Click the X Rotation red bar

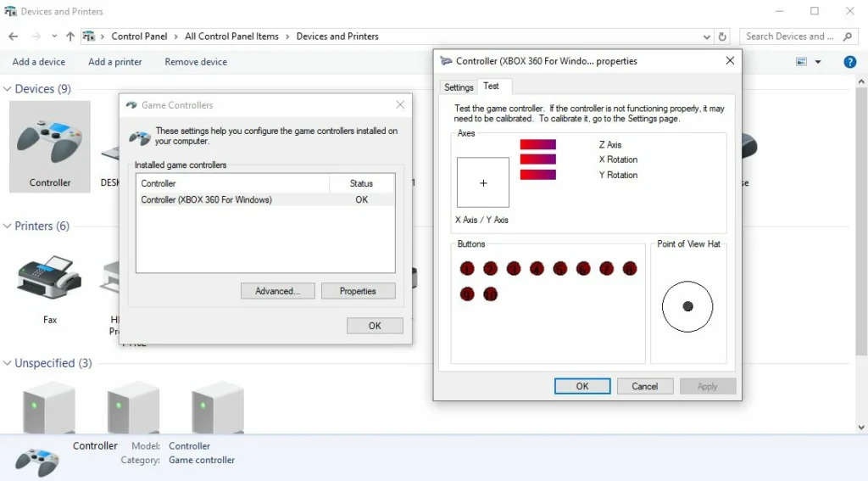pyautogui.click(x=537, y=159)
